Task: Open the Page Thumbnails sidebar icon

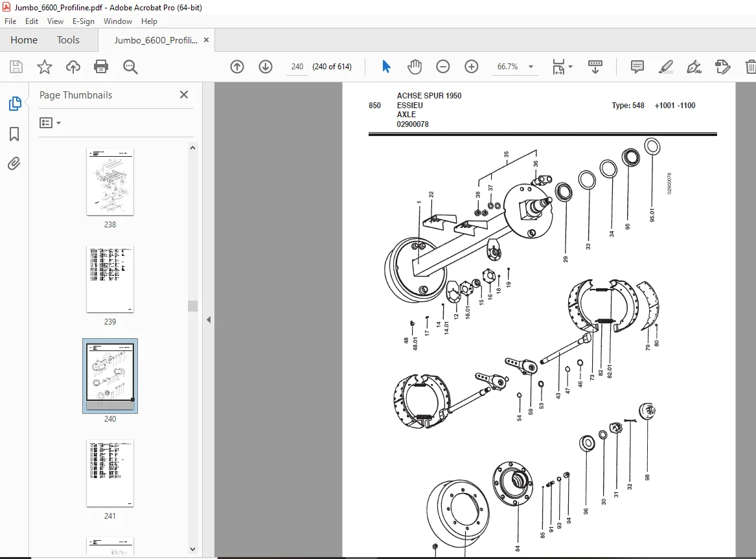Action: click(x=14, y=103)
